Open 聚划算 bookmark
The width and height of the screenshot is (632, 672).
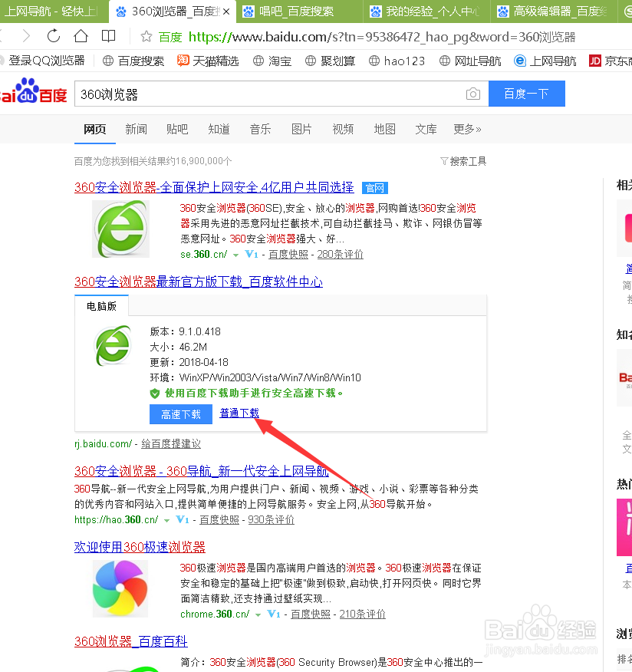pyautogui.click(x=330, y=61)
